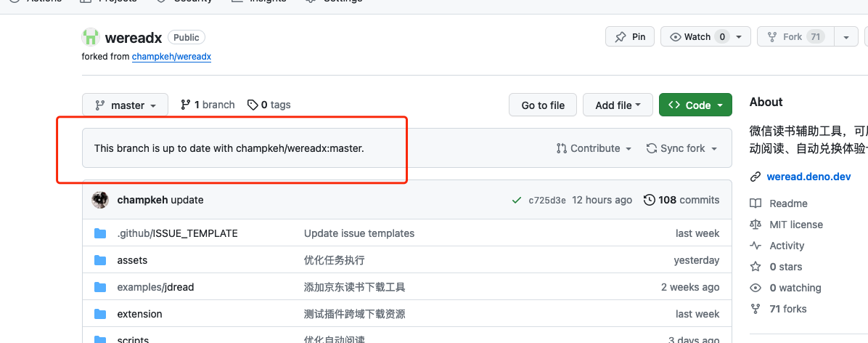Open commit hash c725d3e

click(x=547, y=200)
